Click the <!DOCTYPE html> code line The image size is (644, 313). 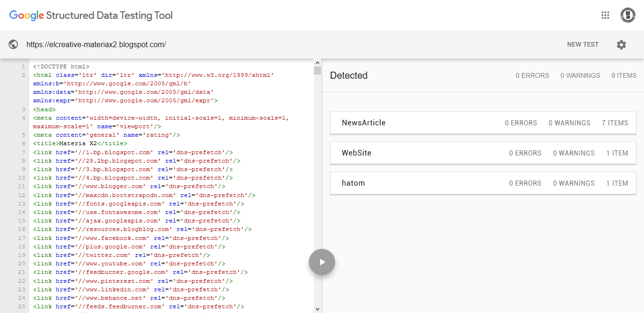(61, 66)
